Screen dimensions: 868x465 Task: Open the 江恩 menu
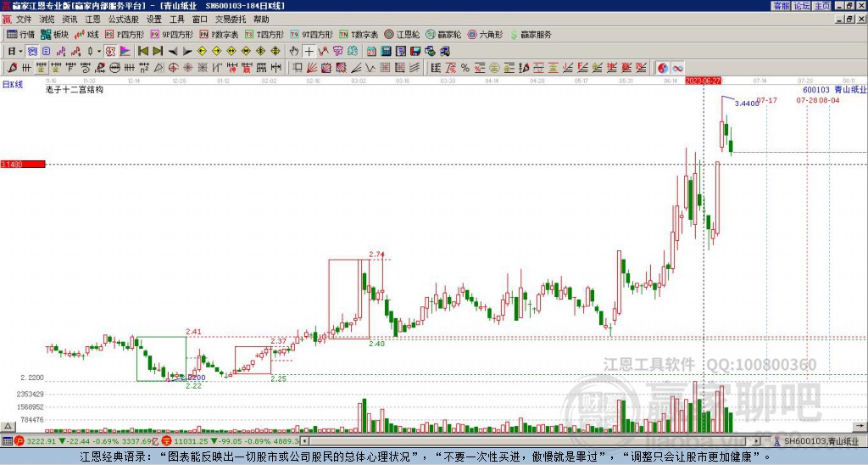(x=93, y=20)
